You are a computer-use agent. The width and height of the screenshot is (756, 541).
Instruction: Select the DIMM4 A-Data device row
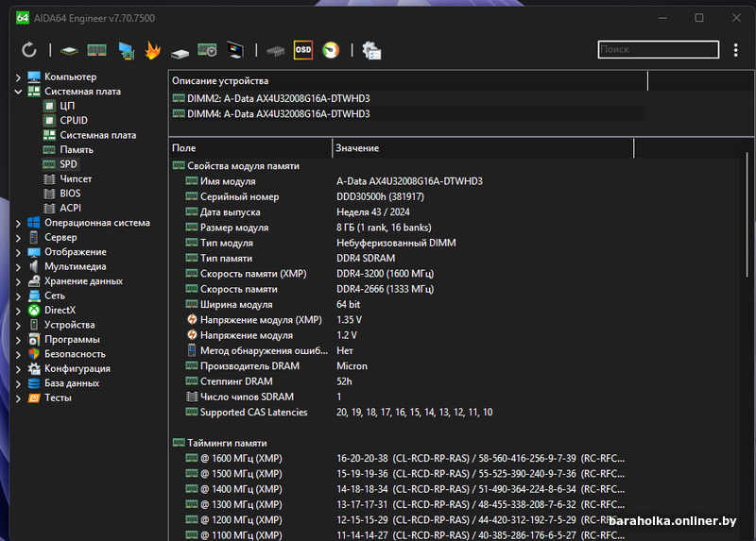click(408, 113)
